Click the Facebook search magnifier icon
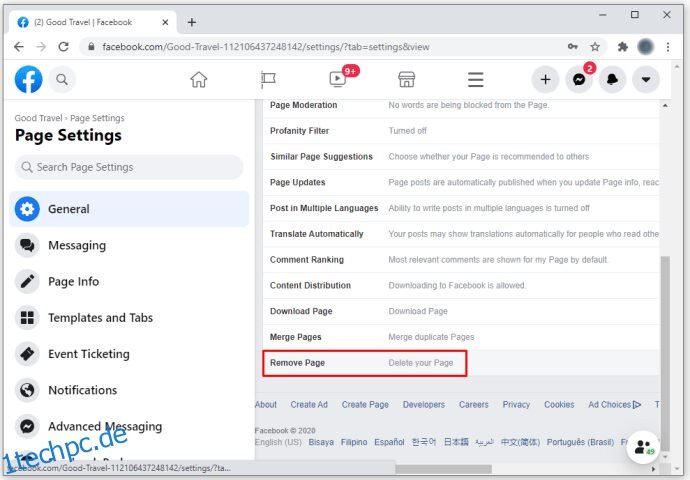 tap(62, 80)
